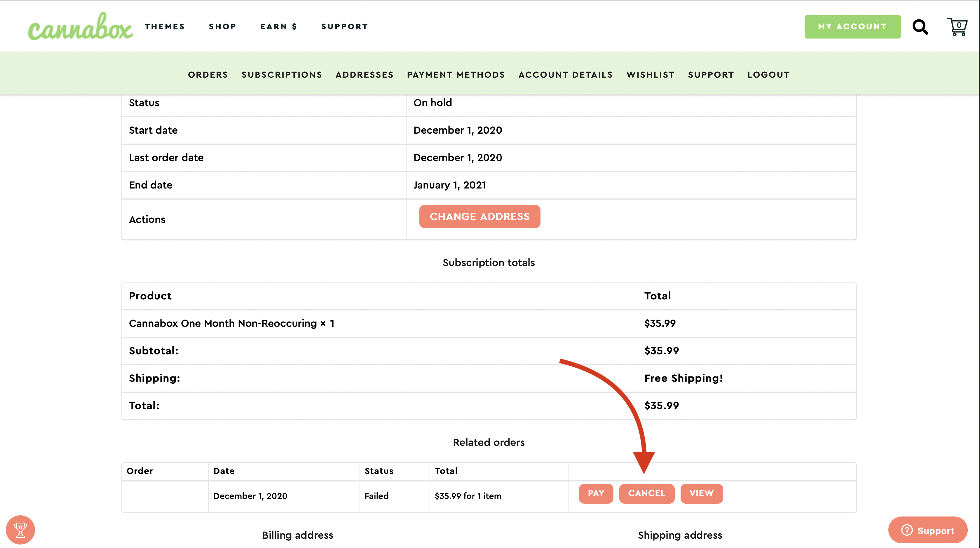
Task: Click the 'Product' column header
Action: [150, 296]
